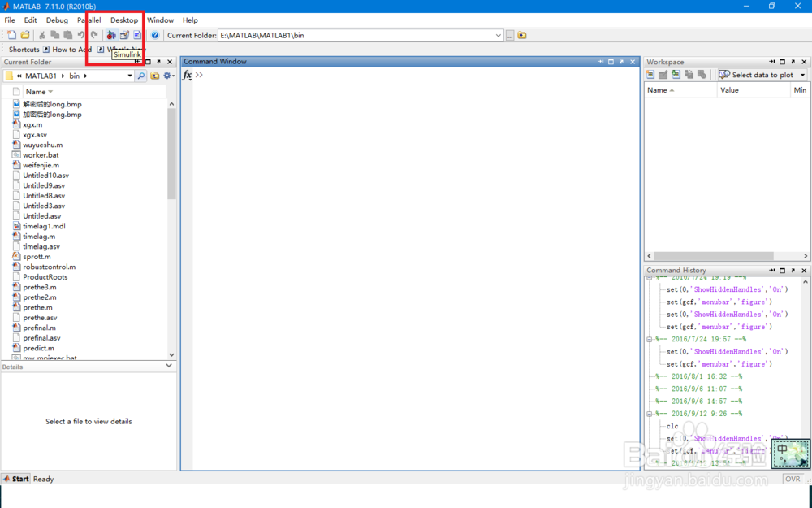Select the file worker.bat
The height and width of the screenshot is (508, 812).
coord(41,155)
